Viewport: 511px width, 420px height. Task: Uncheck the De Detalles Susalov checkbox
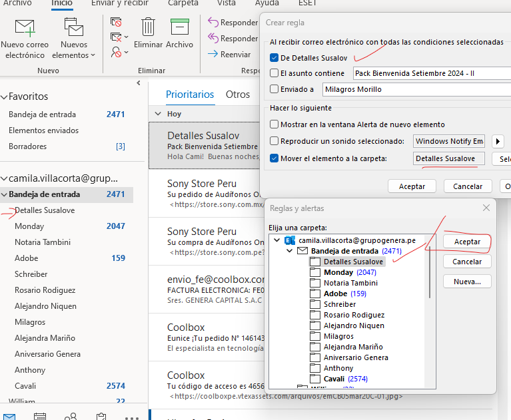pos(274,58)
